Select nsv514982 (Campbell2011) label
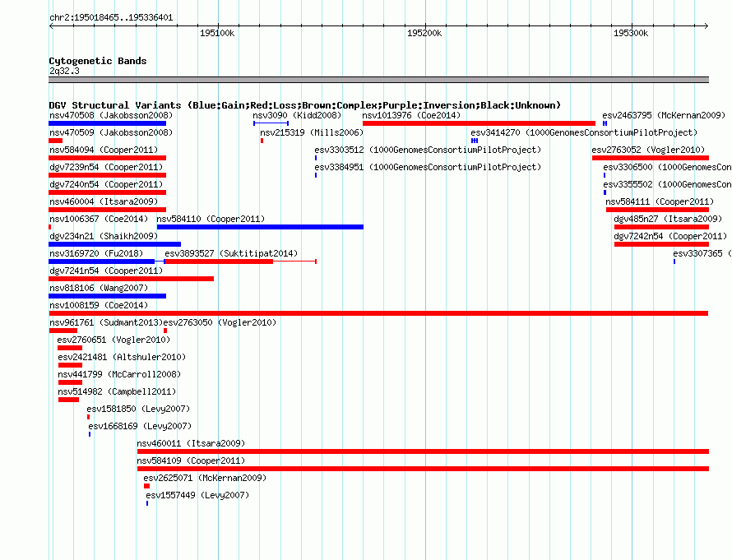This screenshot has width=732, height=560. click(117, 391)
